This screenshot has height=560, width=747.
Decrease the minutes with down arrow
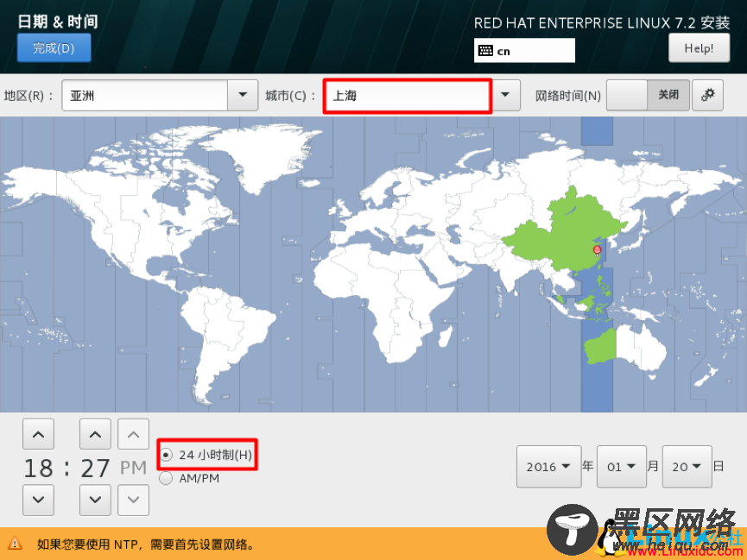[95, 500]
